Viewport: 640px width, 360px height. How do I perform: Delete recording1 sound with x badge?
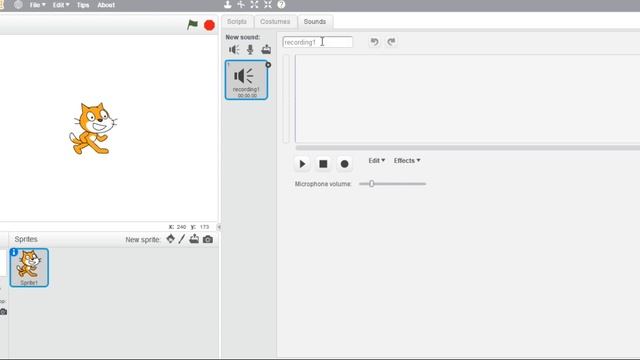coord(268,65)
